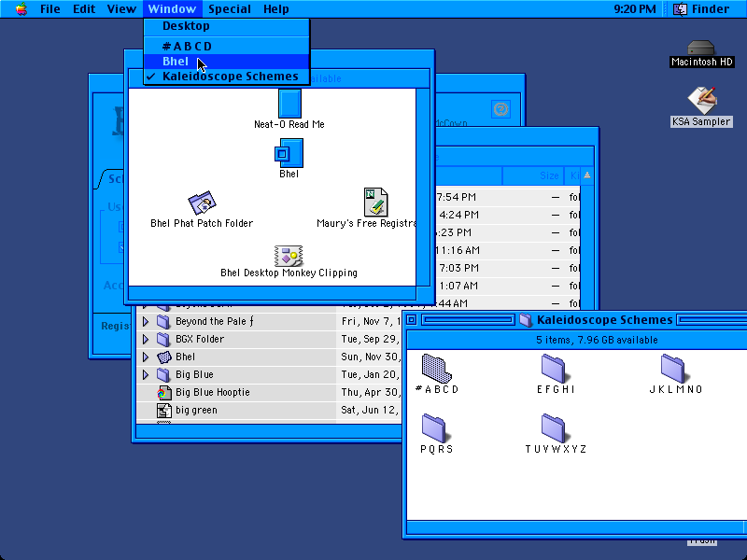
Task: Select the Bhel scheme file icon
Action: 289,153
